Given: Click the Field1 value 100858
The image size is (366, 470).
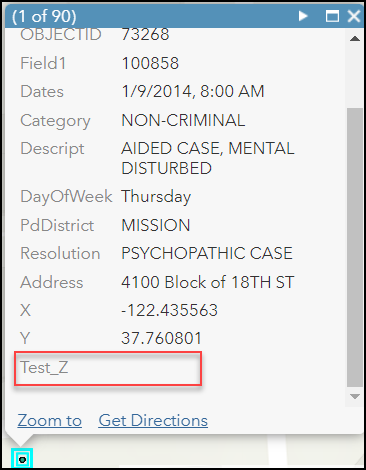Looking at the screenshot, I should [150, 63].
